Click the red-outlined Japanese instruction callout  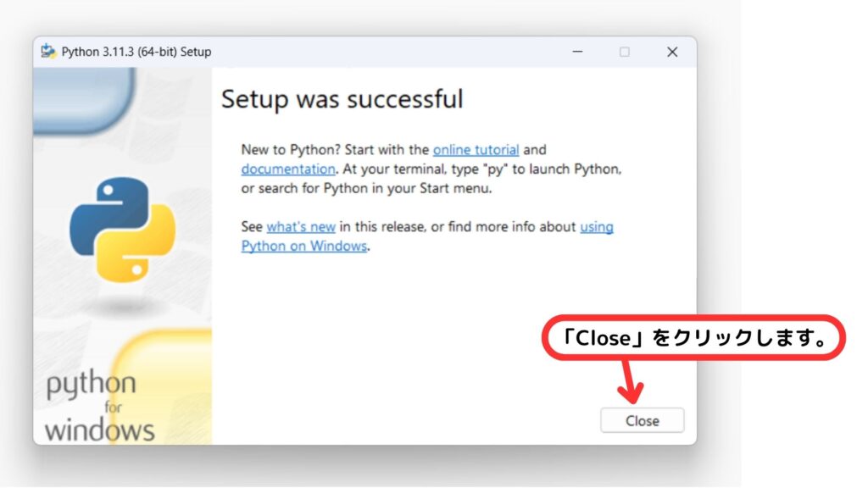(693, 338)
